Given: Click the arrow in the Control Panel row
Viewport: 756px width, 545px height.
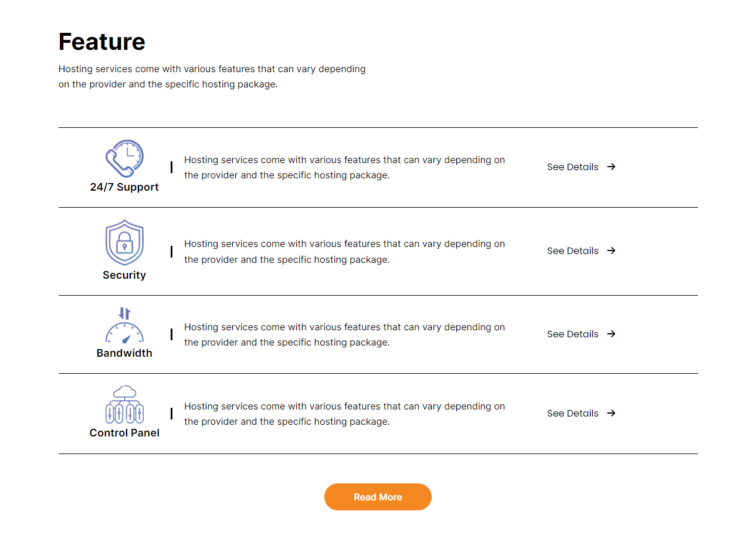Looking at the screenshot, I should coord(611,413).
